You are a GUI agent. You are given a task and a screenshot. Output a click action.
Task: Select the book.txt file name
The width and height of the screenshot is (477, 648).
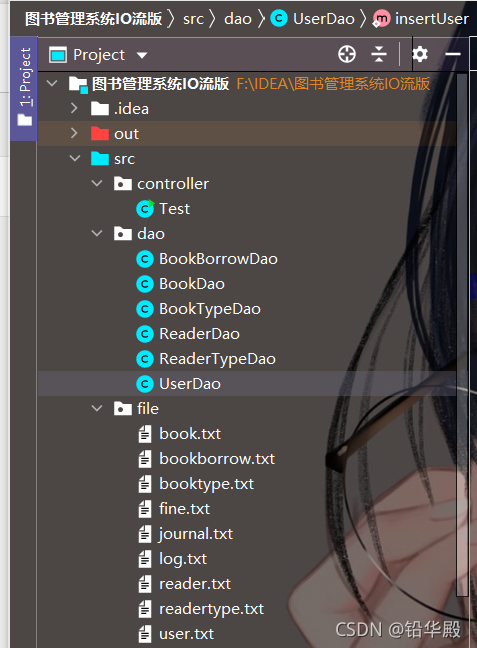pos(190,434)
